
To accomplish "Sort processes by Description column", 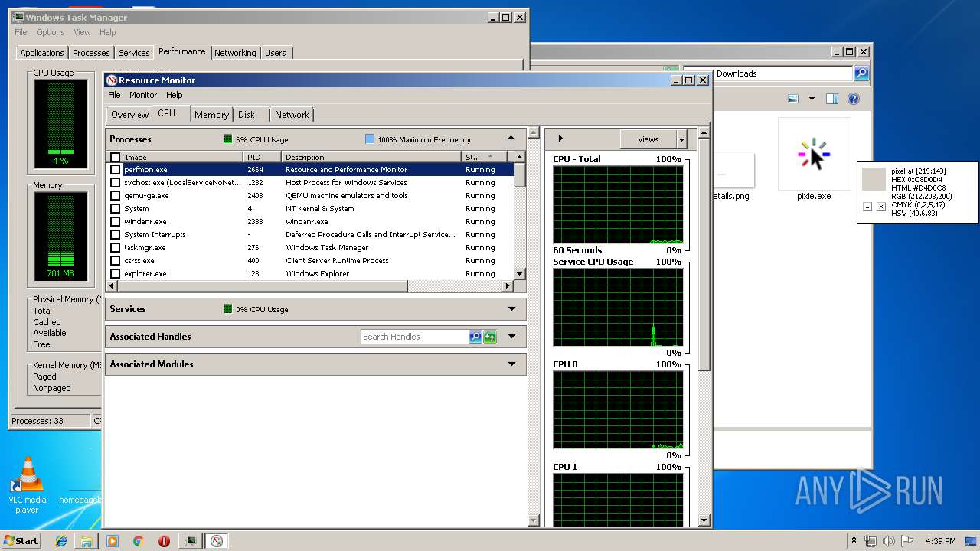I will (x=371, y=157).
